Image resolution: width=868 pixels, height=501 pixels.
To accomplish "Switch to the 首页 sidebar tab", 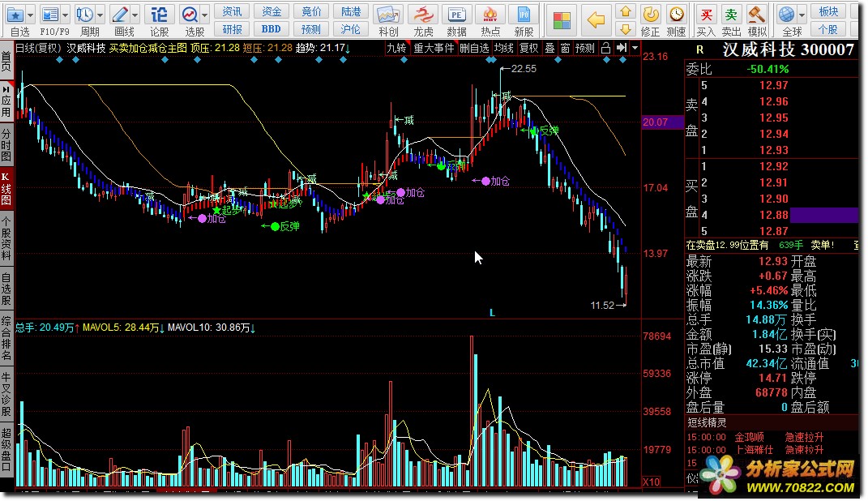I will coord(6,61).
